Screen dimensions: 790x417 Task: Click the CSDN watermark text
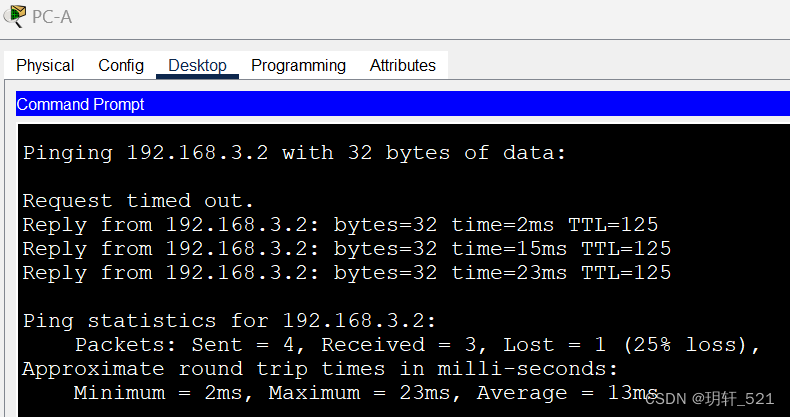click(x=709, y=399)
